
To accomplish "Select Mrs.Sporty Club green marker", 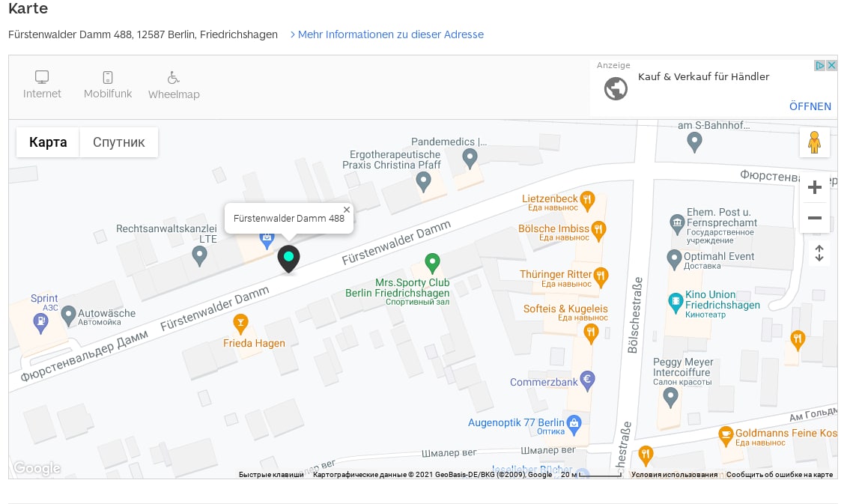I will coord(433,263).
